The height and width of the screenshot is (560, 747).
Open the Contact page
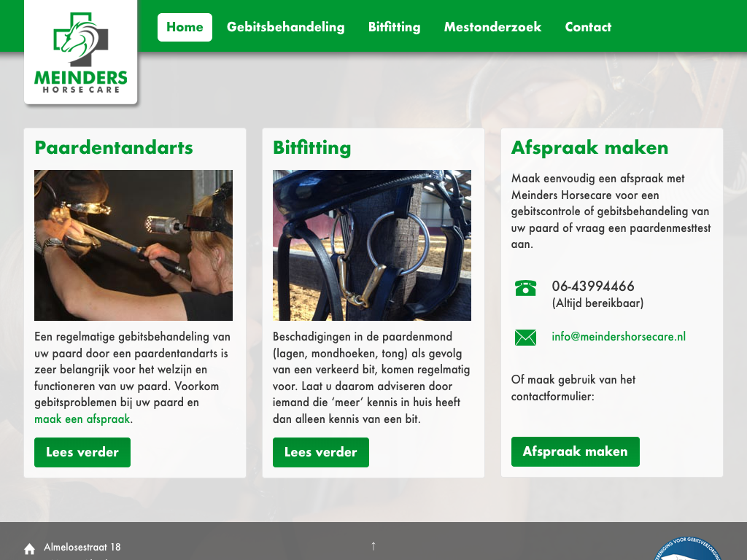pyautogui.click(x=589, y=27)
